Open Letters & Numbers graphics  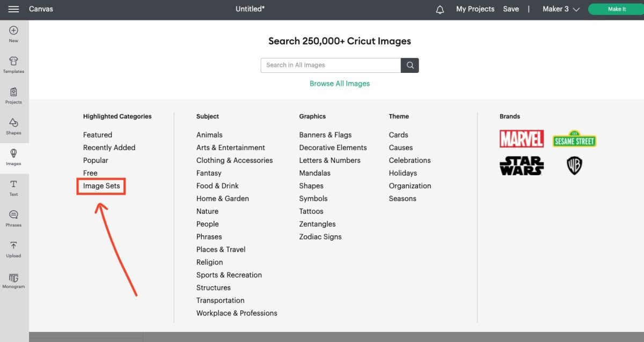pos(330,160)
